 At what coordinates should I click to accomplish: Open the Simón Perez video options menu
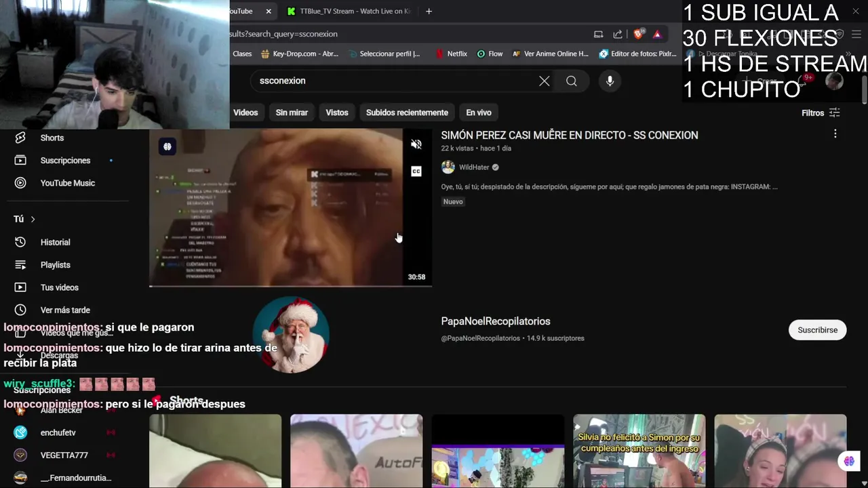click(835, 134)
